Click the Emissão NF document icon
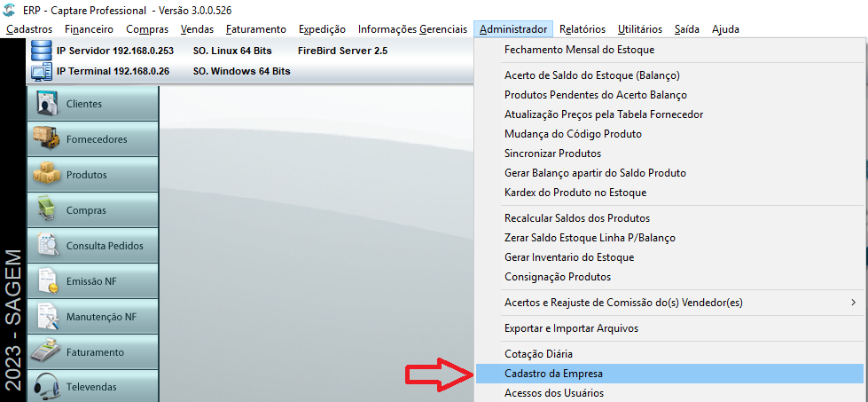The image size is (868, 402). pos(47,281)
